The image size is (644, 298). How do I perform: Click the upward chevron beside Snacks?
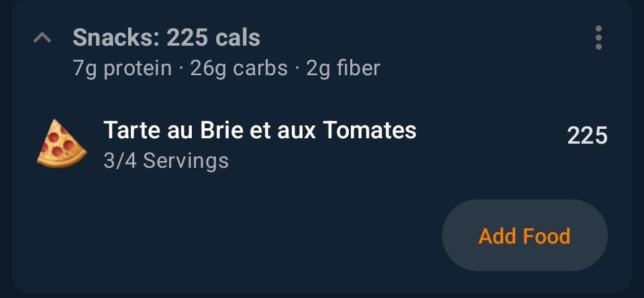click(42, 38)
